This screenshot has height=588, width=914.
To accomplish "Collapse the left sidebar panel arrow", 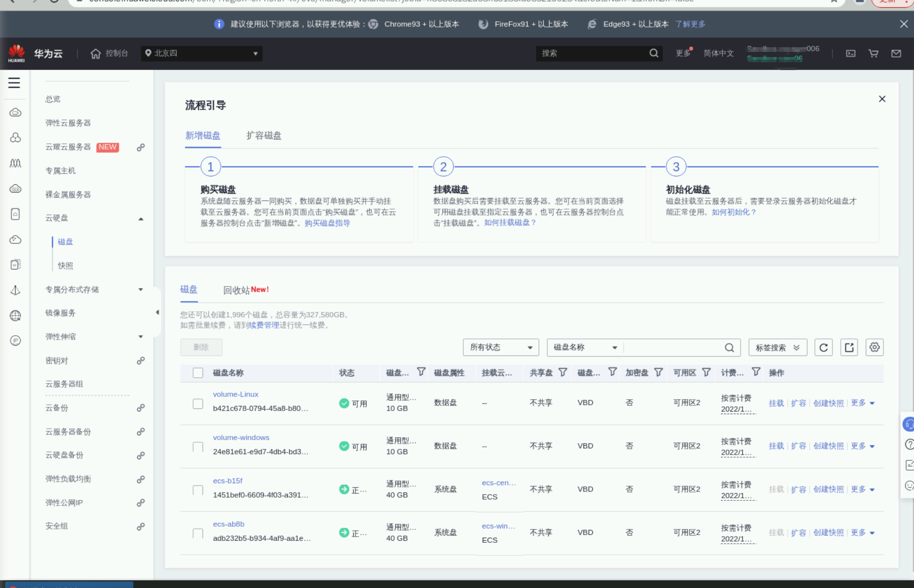I will pos(157,312).
